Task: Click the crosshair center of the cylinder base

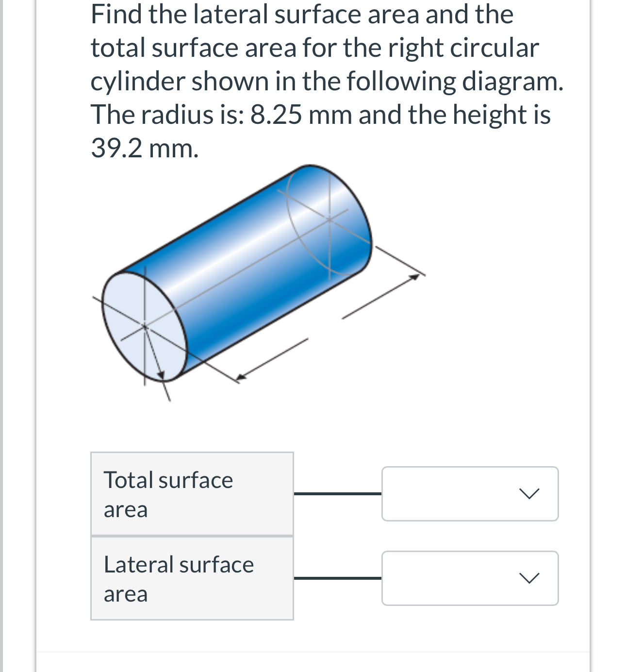Action: [145, 327]
